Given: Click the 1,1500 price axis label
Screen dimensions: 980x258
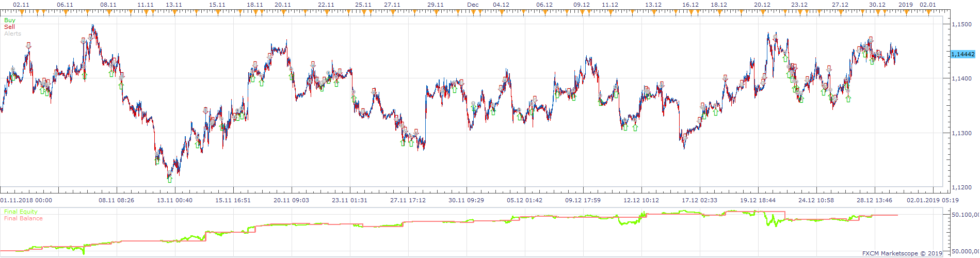Looking at the screenshot, I should point(961,24).
